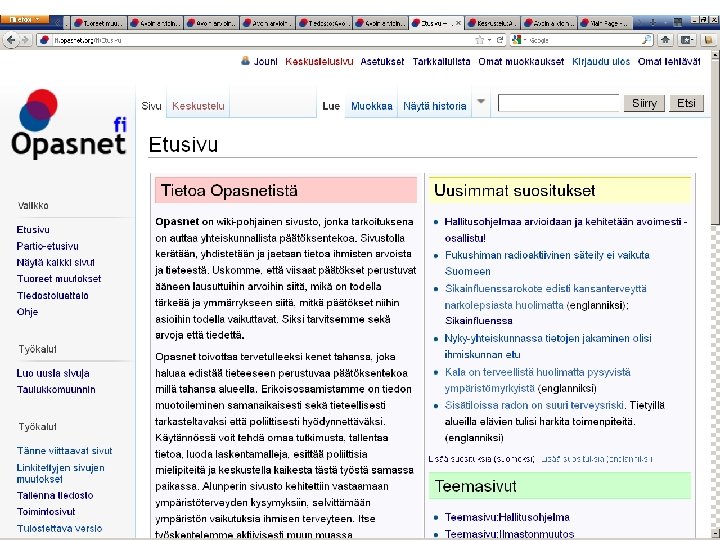Screen dimensions: 720x540
Task: Click the user icon beside Jouni
Action: [246, 61]
